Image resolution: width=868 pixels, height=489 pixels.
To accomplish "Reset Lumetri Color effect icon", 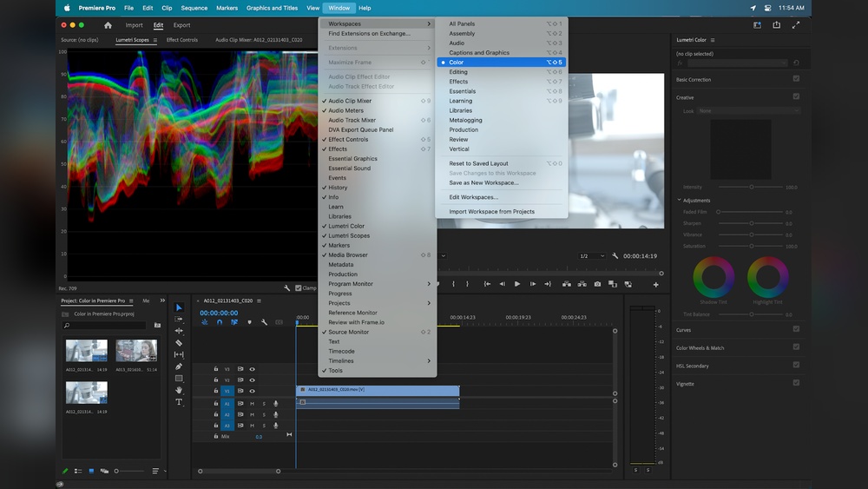I will [796, 63].
